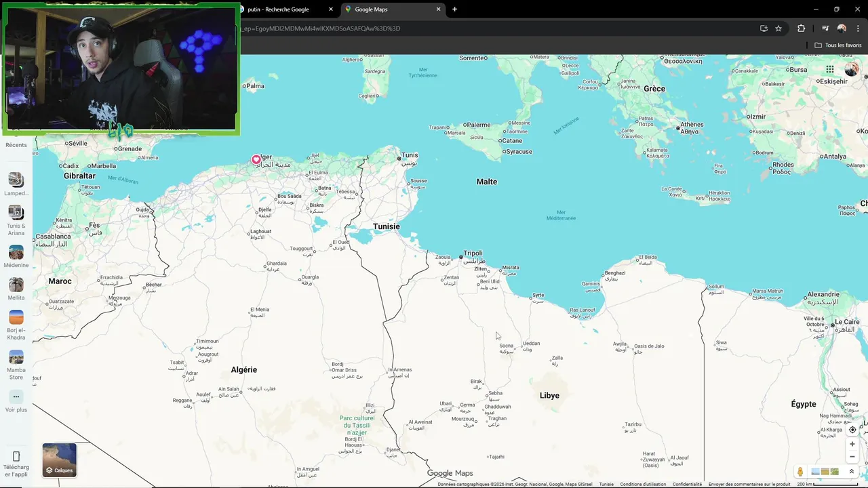Open the Google account avatar on the map
868x488 pixels.
pos(851,69)
